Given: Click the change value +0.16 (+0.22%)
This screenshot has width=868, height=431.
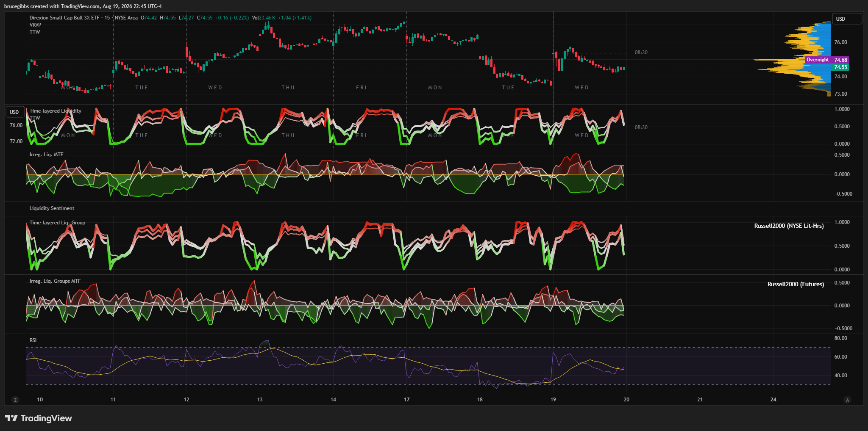Looking at the screenshot, I should (x=232, y=18).
